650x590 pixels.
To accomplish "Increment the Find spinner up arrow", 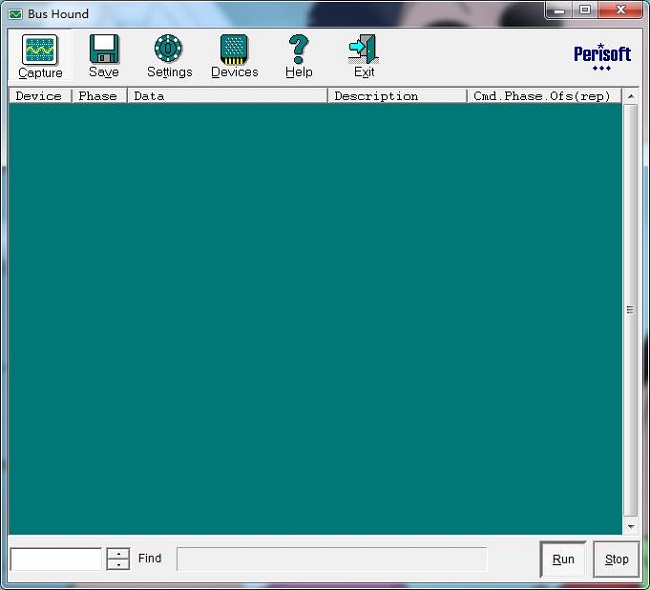I will click(x=118, y=553).
